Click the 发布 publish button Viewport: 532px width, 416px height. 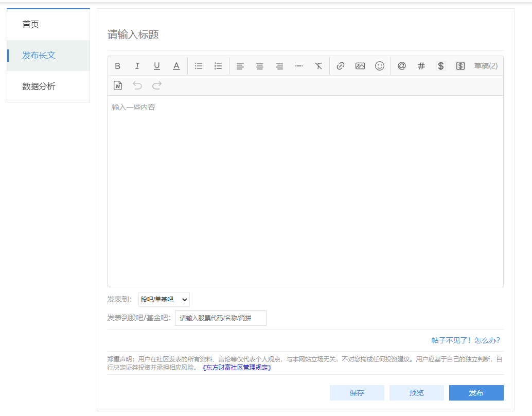pyautogui.click(x=476, y=392)
